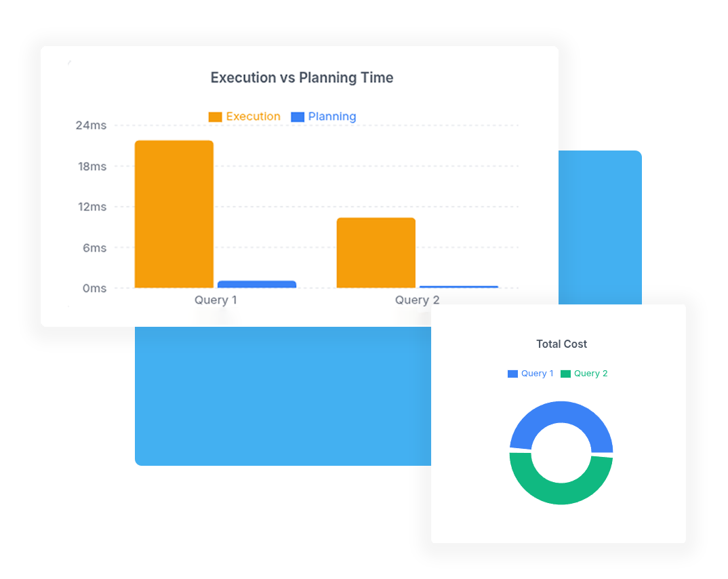Select the Query 2 Execution bar
Screen dimensions: 728x579
point(376,253)
